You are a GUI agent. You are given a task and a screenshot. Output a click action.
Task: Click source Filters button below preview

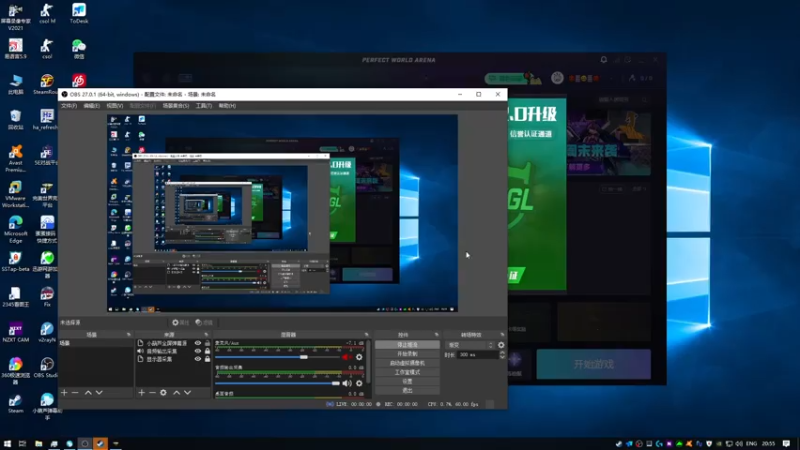tap(204, 322)
